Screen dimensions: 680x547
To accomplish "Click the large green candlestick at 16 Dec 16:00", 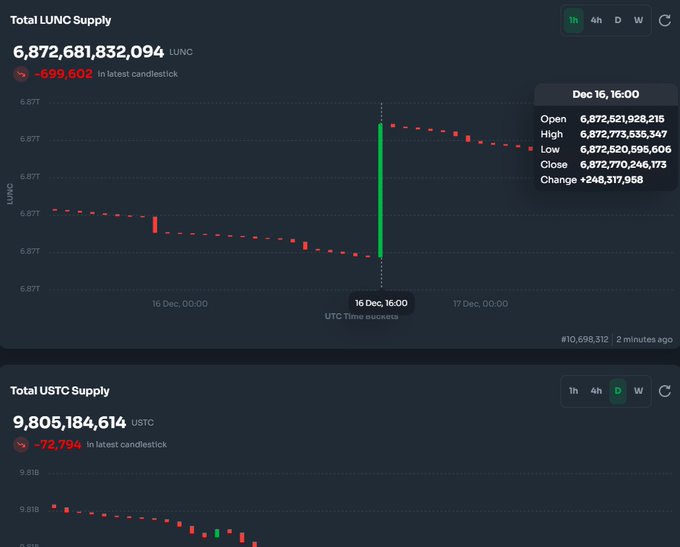I will tap(380, 190).
